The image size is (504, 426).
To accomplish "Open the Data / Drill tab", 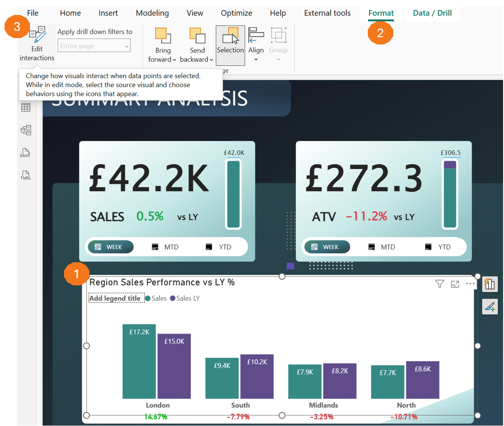I will click(432, 13).
